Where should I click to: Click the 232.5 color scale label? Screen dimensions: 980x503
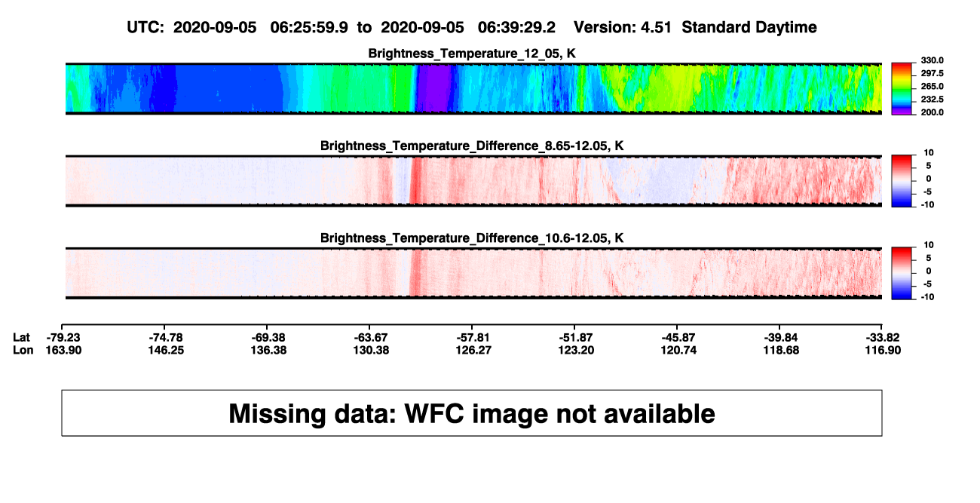pyautogui.click(x=932, y=100)
